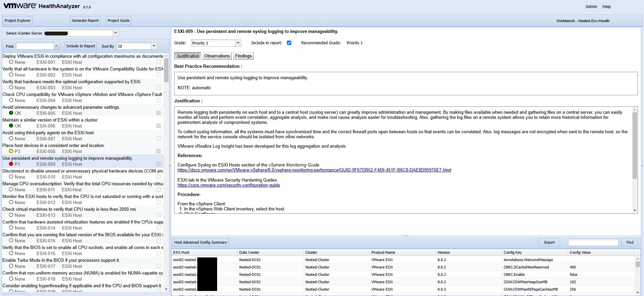Sort table by ESX Host column
Viewport: 644px width, 296px height.
204,252
